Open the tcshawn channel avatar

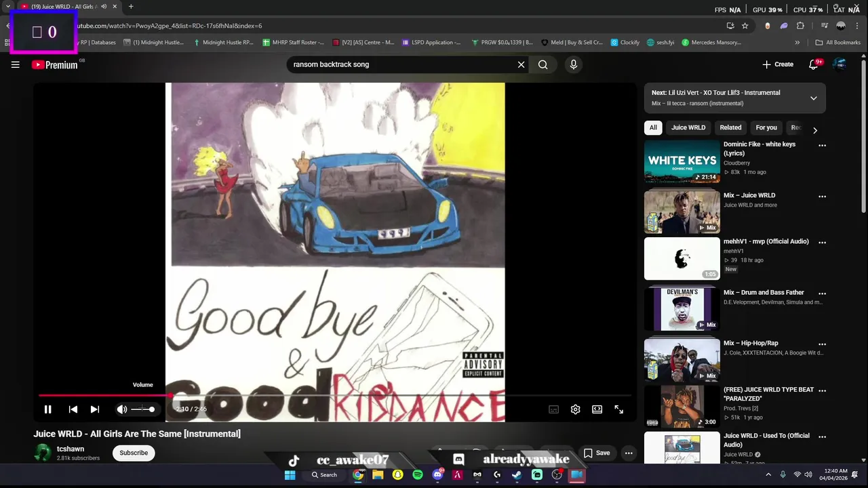click(x=43, y=453)
